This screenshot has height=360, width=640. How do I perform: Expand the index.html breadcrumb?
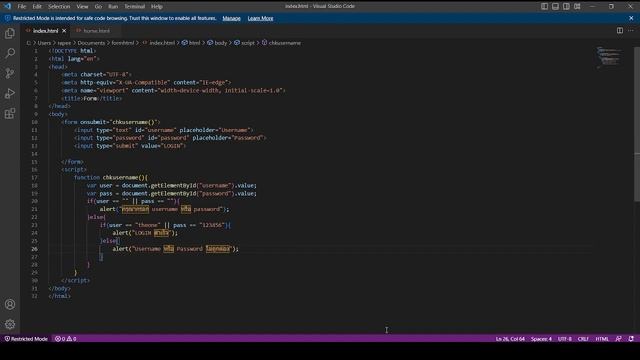pyautogui.click(x=162, y=43)
